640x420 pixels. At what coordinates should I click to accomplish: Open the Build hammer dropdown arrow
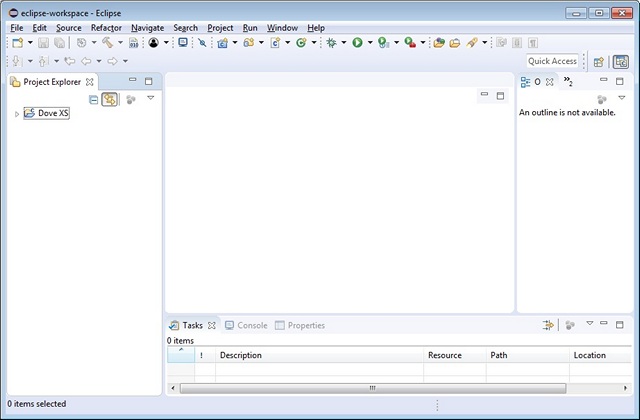coord(120,42)
